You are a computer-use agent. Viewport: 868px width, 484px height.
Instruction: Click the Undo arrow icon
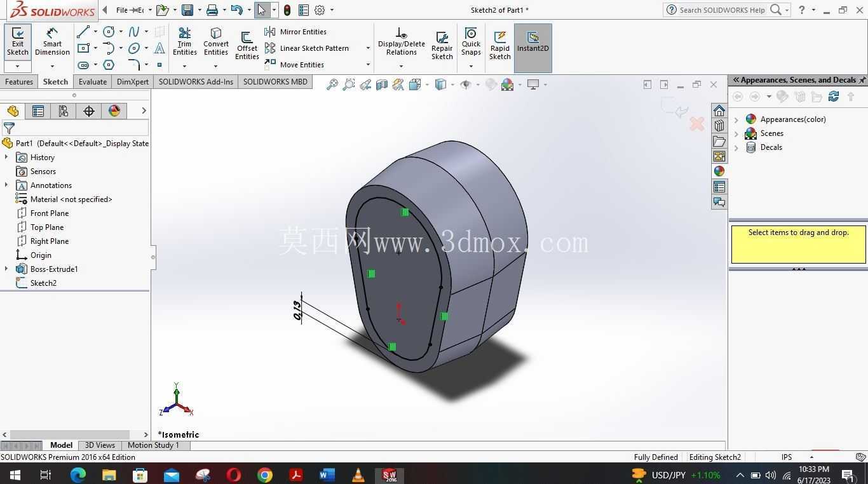tap(236, 10)
